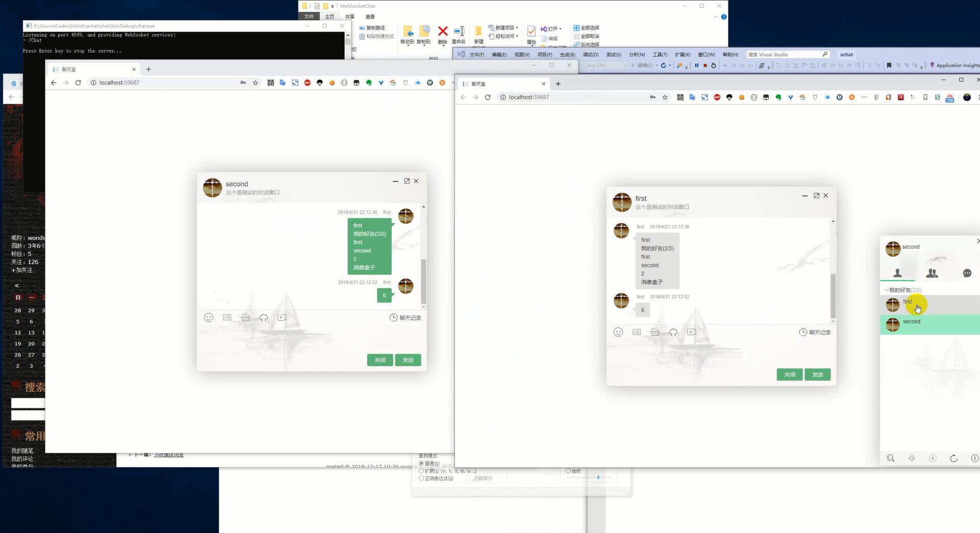Toggle the sound speaker icon in friend panel
This screenshot has height=533, width=980.
(912, 459)
